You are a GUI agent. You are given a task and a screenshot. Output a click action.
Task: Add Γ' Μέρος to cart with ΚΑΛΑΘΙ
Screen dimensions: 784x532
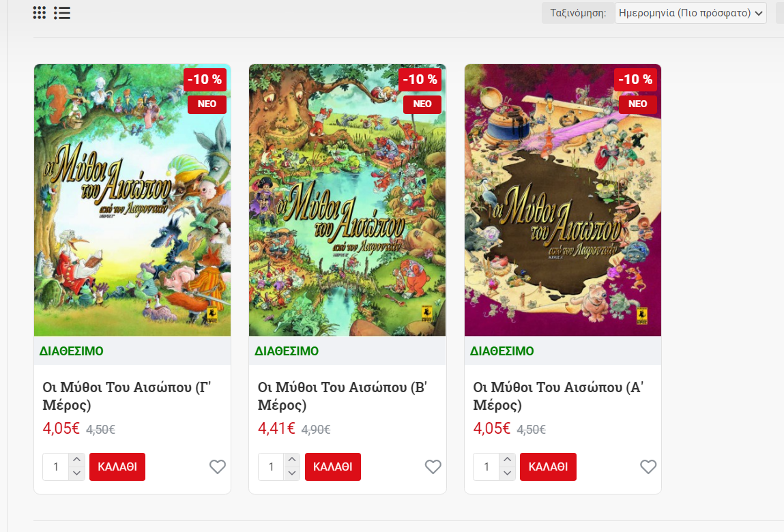click(117, 467)
